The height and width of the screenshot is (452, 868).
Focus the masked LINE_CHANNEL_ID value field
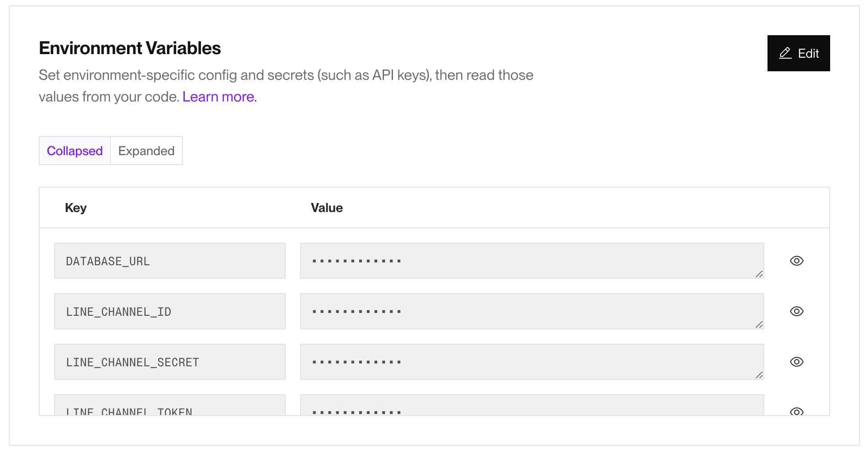(532, 311)
